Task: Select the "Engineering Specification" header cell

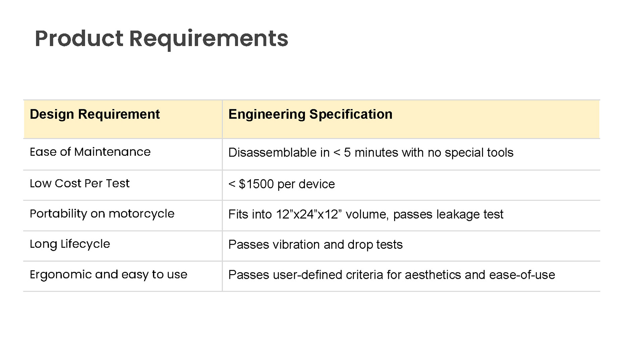Action: pyautogui.click(x=310, y=114)
